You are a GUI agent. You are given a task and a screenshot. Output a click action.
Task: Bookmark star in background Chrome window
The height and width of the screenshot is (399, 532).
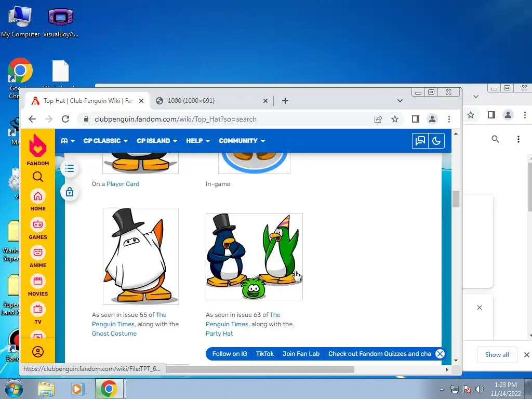tap(471, 115)
